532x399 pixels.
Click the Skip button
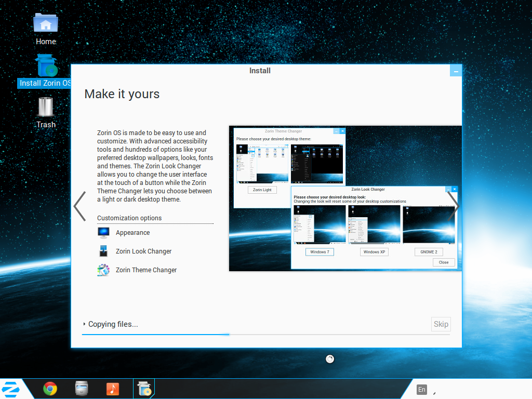[441, 324]
